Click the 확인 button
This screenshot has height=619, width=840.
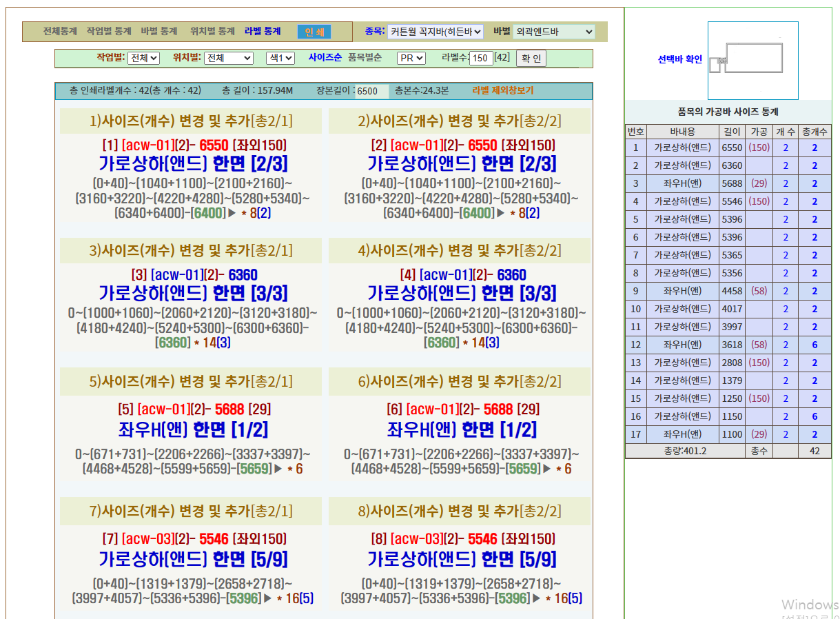(531, 59)
